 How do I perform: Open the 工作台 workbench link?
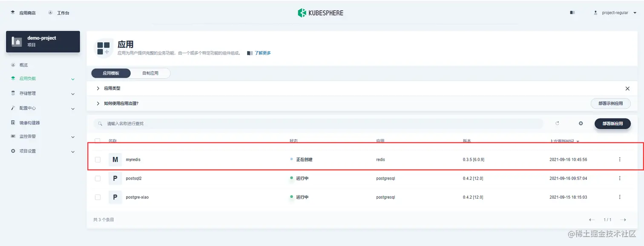pos(59,13)
